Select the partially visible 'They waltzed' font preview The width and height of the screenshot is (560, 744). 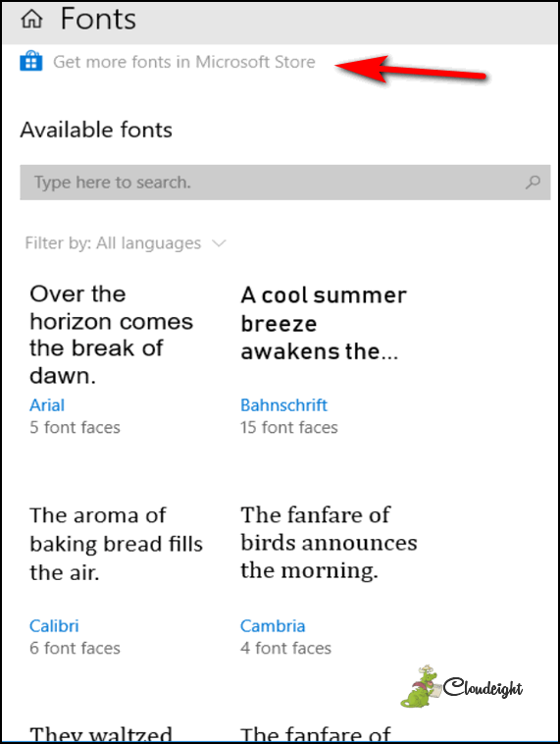tap(100, 733)
